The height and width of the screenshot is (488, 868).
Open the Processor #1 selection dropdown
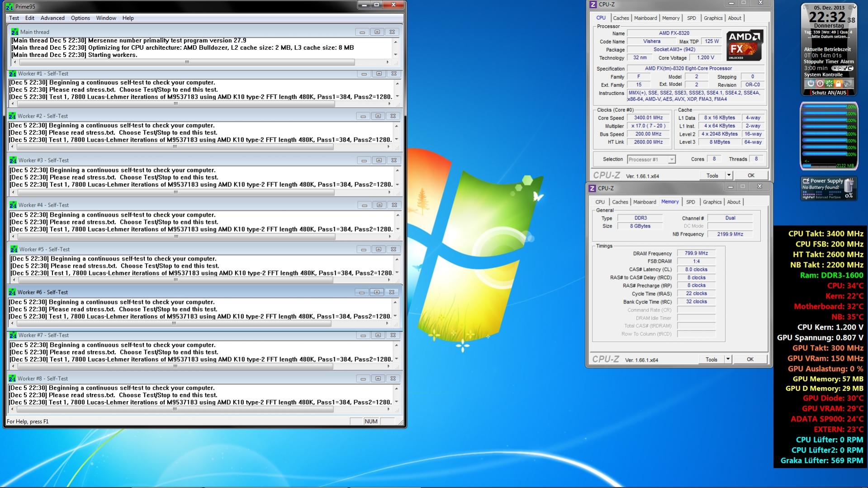click(x=671, y=159)
